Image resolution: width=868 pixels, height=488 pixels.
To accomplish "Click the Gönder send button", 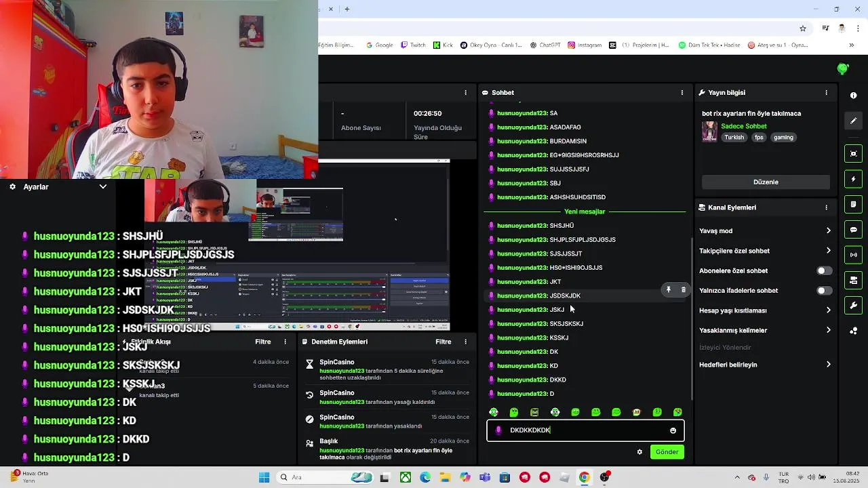I will [667, 452].
